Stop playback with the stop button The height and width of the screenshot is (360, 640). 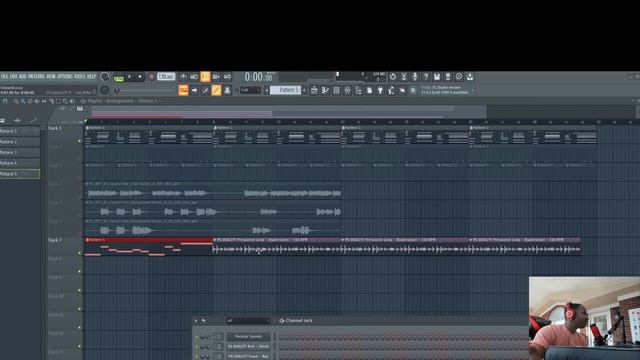click(140, 77)
